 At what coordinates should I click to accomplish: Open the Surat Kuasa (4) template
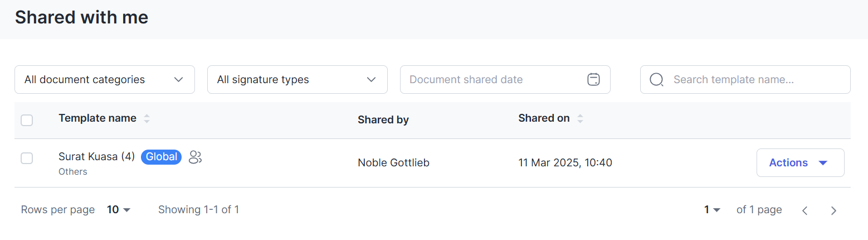(x=96, y=157)
